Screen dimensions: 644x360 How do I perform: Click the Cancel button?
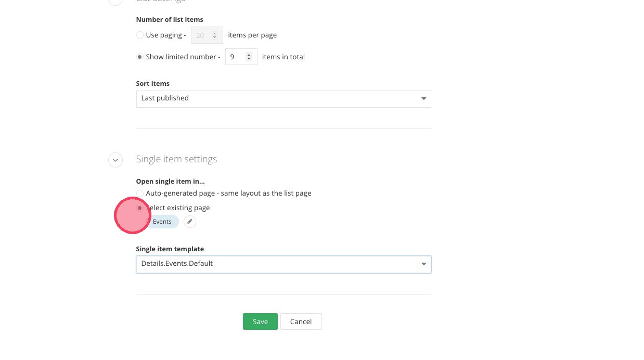click(301, 322)
